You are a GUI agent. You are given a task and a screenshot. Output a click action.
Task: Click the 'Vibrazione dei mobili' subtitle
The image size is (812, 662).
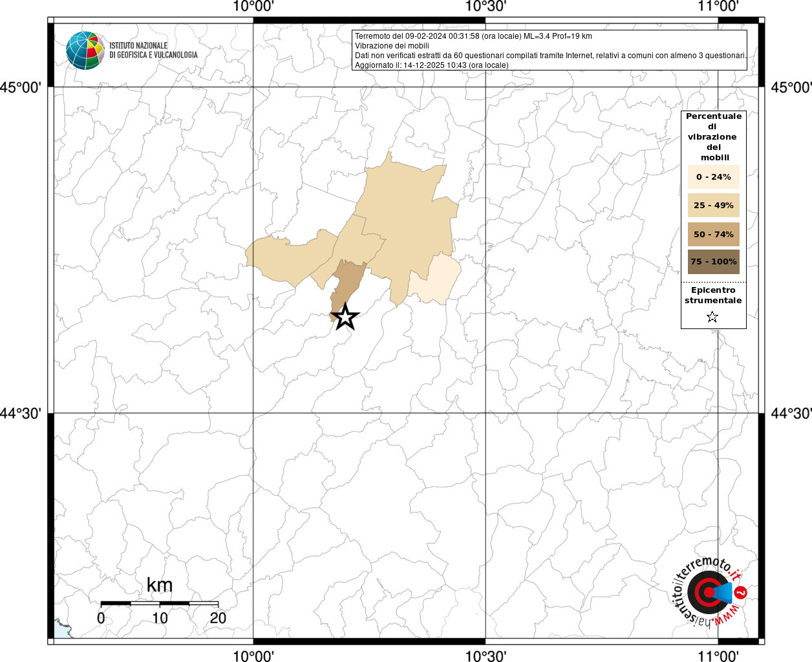(x=392, y=46)
